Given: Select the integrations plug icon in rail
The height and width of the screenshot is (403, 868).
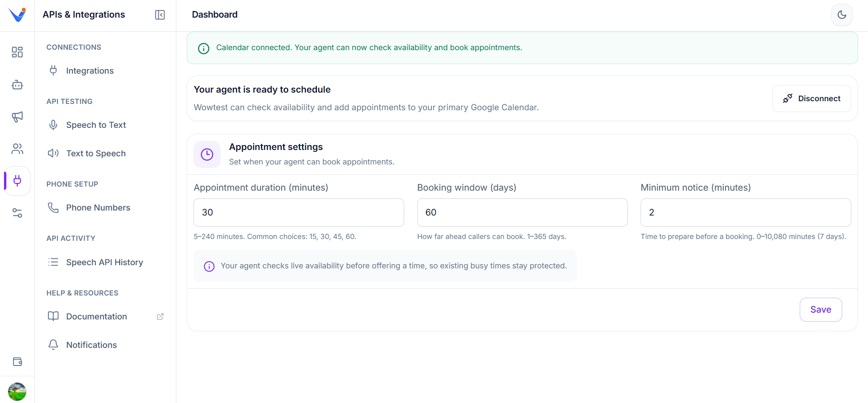Looking at the screenshot, I should point(17,181).
